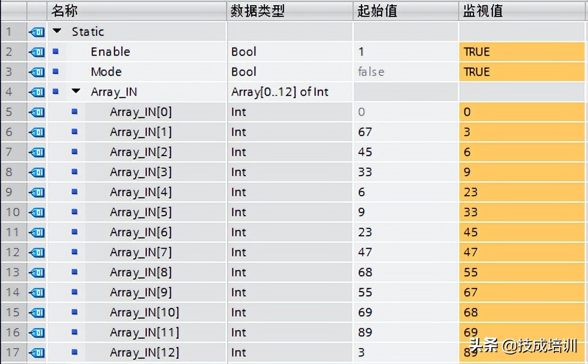The image size is (588, 364).
Task: Click the data block icon in row 1
Action: [x=37, y=32]
